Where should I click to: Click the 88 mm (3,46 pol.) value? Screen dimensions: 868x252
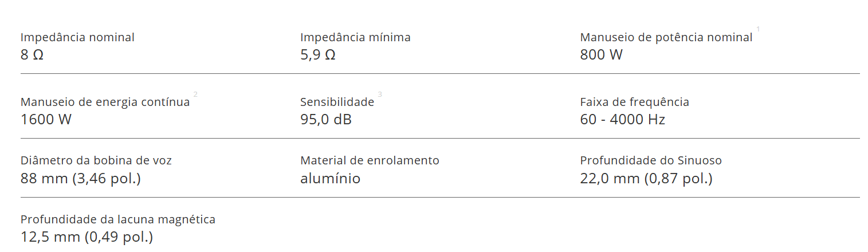(x=81, y=178)
